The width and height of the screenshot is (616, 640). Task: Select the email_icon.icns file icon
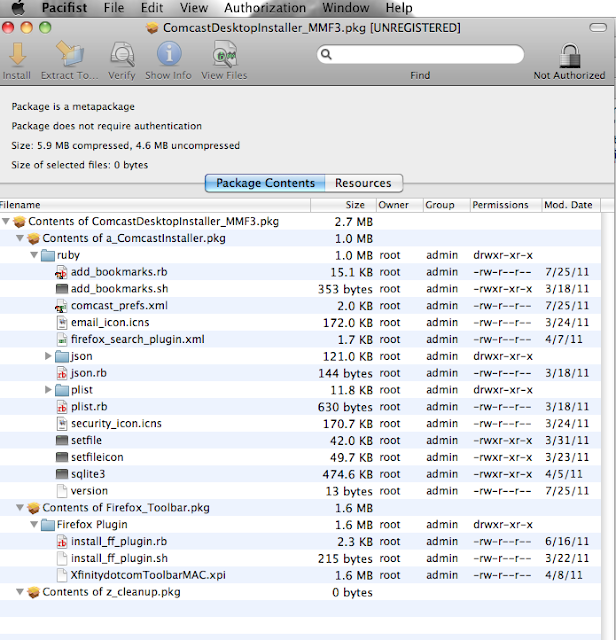[62, 322]
